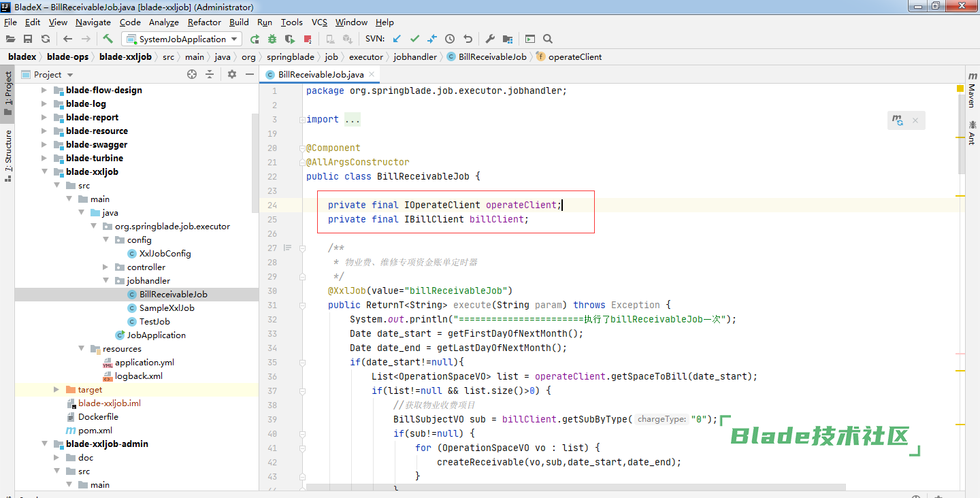Click the Maven reload floating icon

tap(899, 120)
